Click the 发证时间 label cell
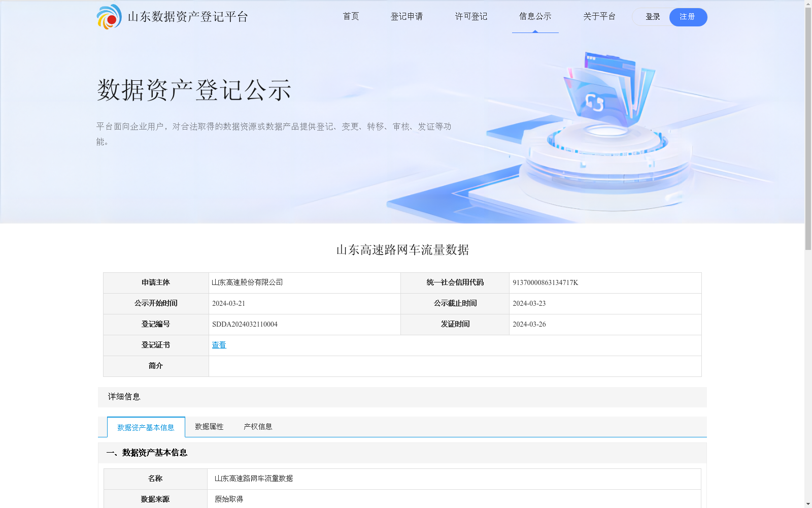Screen dimensions: 812x508 455,325
